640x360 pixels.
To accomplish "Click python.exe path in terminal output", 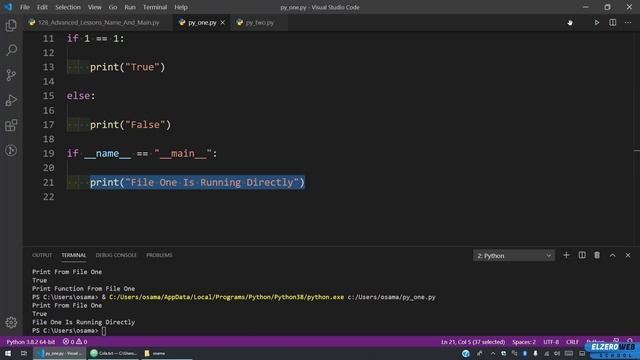I will pos(227,297).
